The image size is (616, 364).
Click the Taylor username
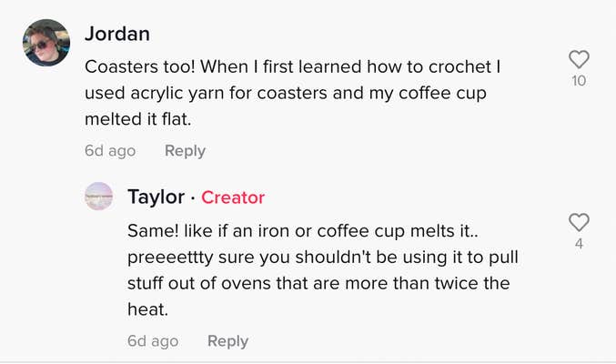click(157, 197)
